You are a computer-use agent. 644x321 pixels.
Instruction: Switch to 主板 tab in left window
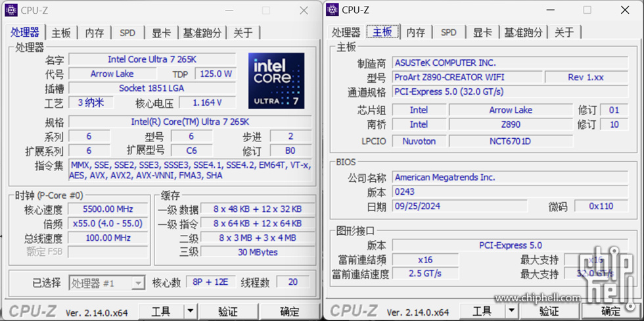click(61, 33)
